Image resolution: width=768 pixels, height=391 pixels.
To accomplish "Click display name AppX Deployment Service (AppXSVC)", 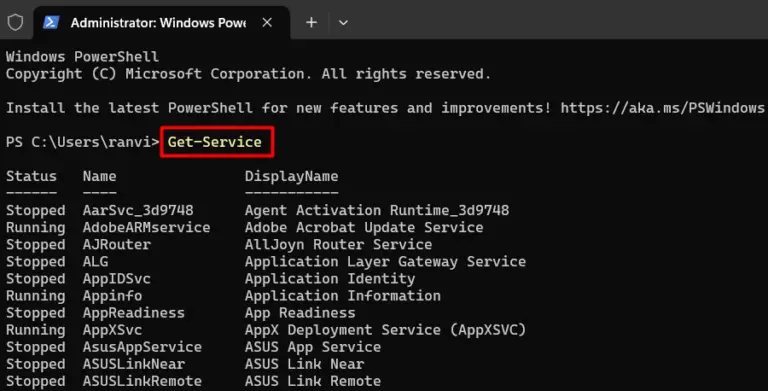I will click(385, 330).
